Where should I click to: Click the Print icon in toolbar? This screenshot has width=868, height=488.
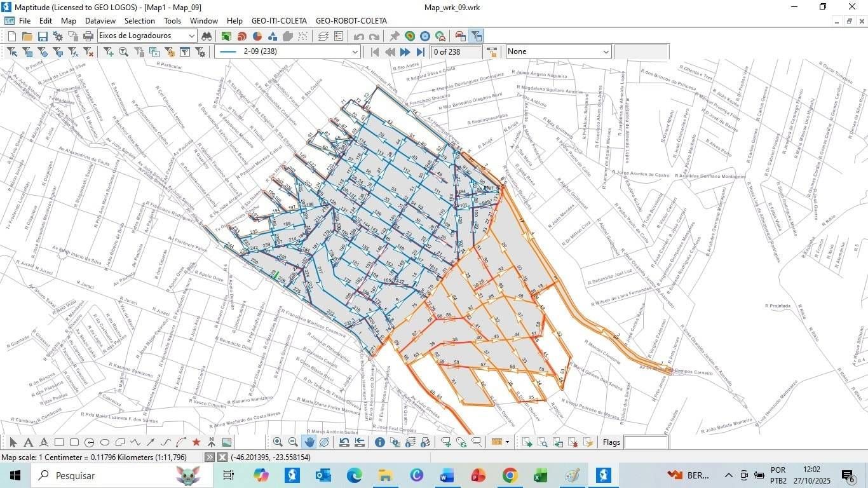[x=88, y=36]
